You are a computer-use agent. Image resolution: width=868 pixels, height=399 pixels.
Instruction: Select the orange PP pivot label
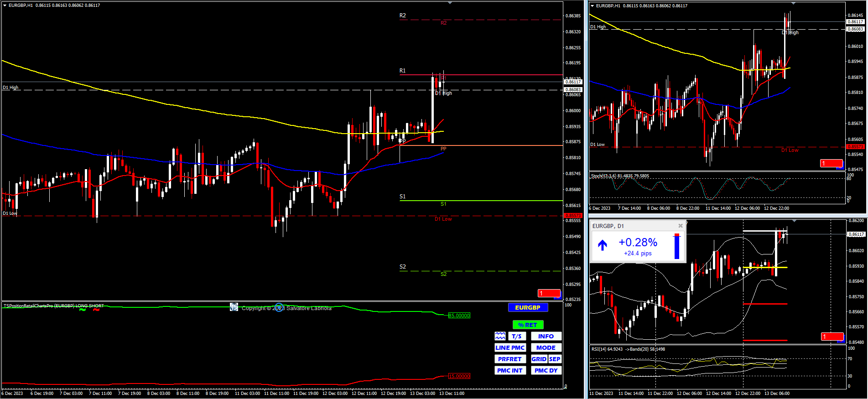(x=443, y=149)
